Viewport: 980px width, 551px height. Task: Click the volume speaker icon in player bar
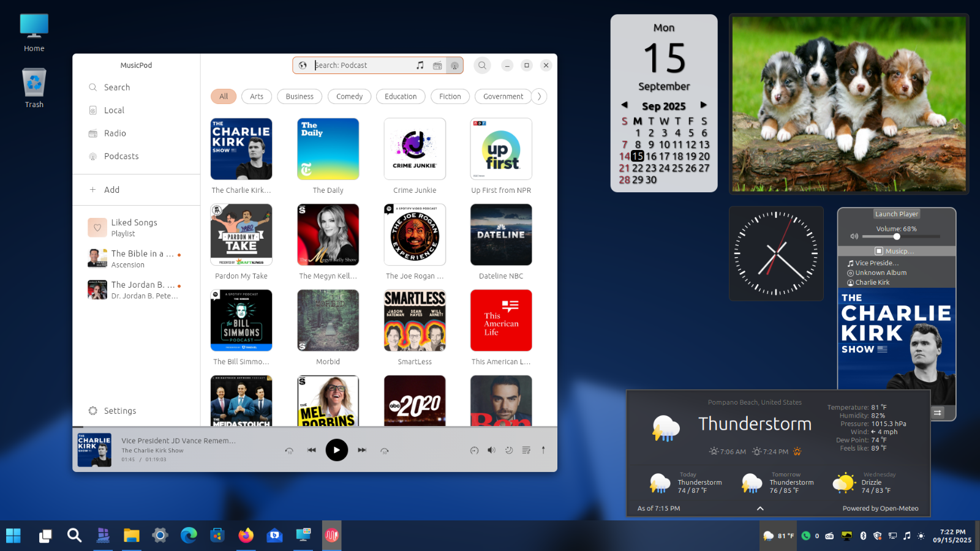pos(491,451)
